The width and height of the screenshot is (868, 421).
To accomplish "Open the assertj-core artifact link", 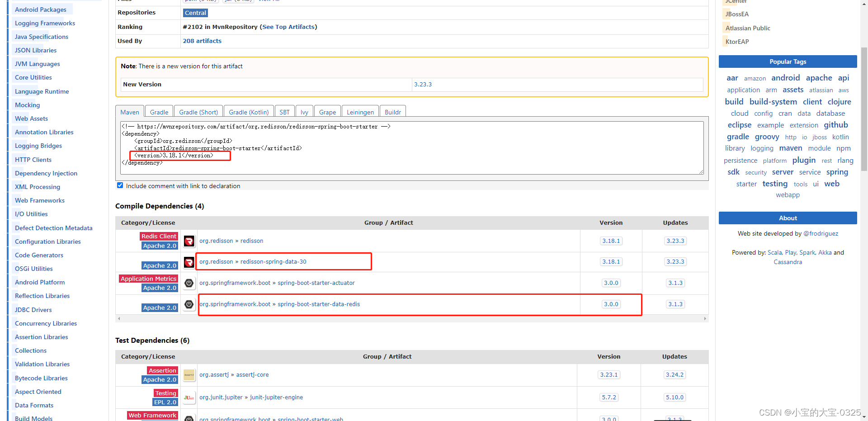I will [252, 375].
